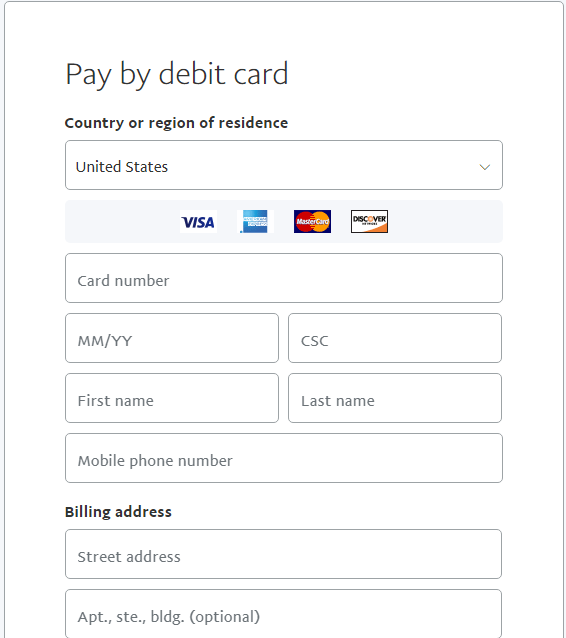The image size is (566, 638).
Task: Click the Card number placeholder text
Action: 123,281
